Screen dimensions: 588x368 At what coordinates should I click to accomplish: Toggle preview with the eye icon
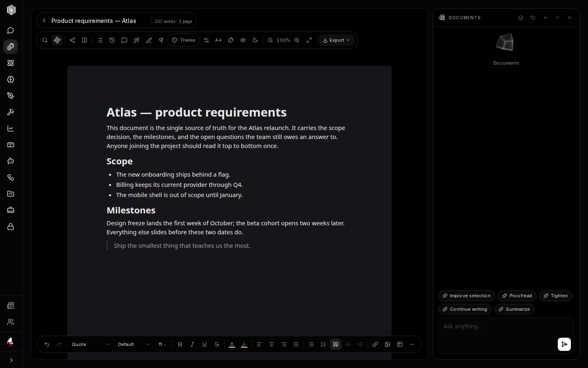tap(243, 40)
